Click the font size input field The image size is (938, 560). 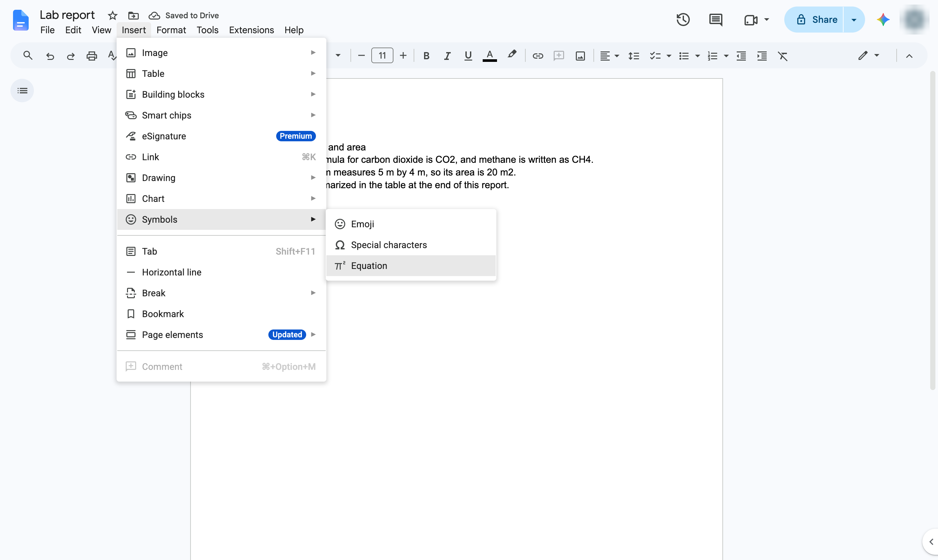(x=382, y=56)
